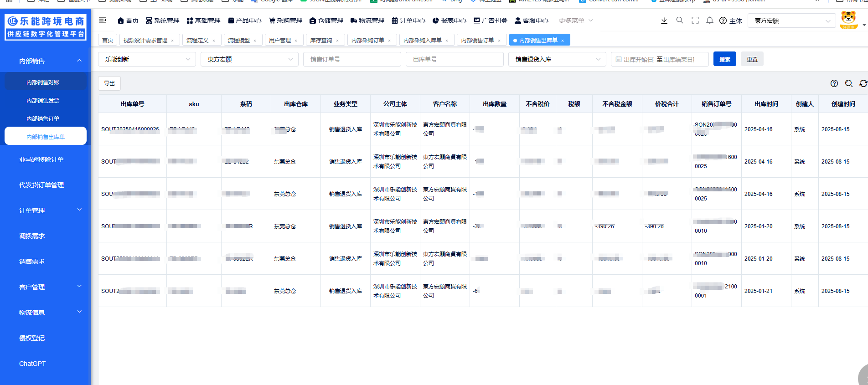Close the 库存查询 tab

[337, 41]
